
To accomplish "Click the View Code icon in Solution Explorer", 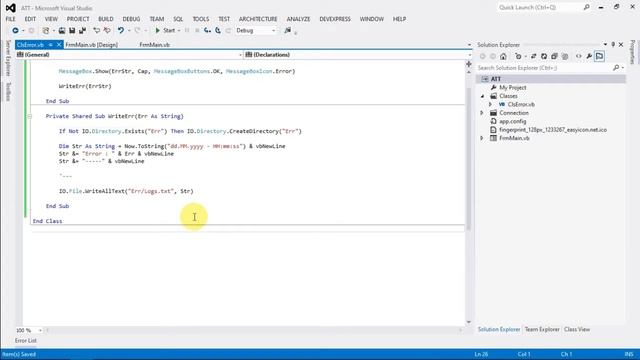I will coord(579,56).
